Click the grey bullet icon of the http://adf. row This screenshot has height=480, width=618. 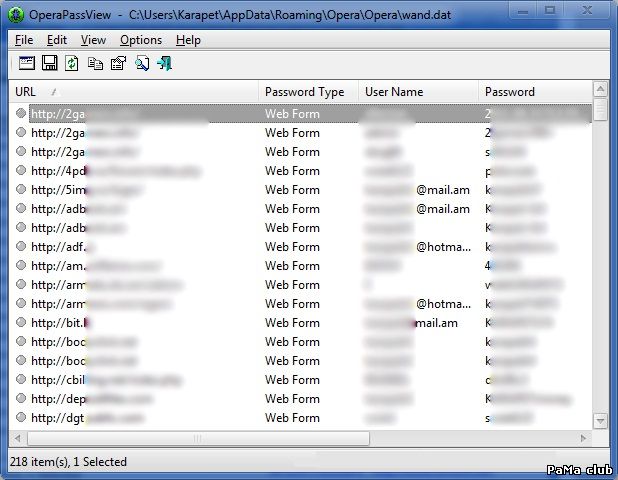pos(21,246)
